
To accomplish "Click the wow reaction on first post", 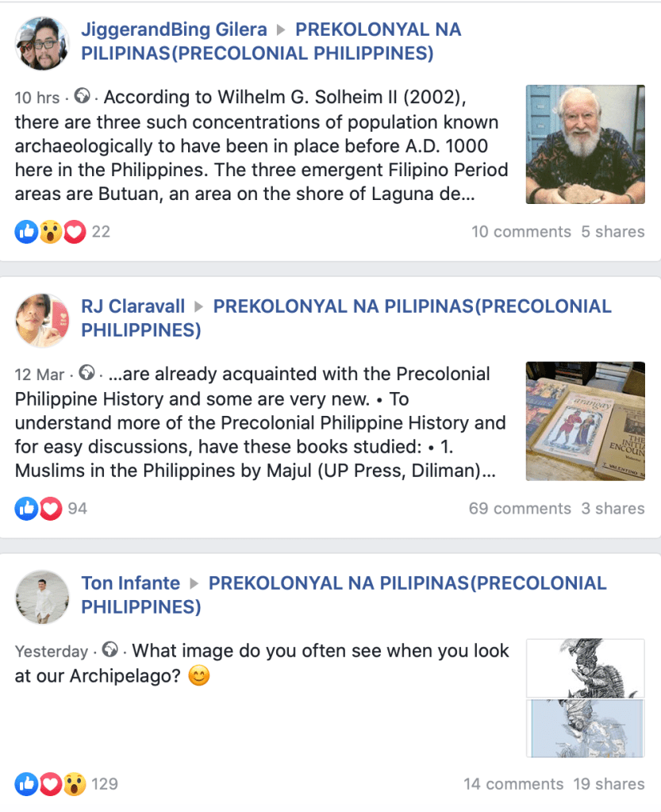I will click(51, 232).
